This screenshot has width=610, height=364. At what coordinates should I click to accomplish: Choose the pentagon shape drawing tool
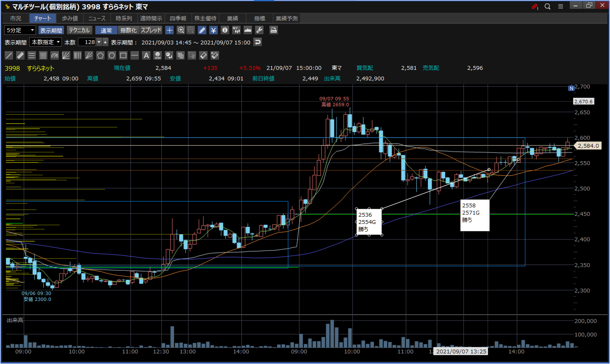click(100, 55)
